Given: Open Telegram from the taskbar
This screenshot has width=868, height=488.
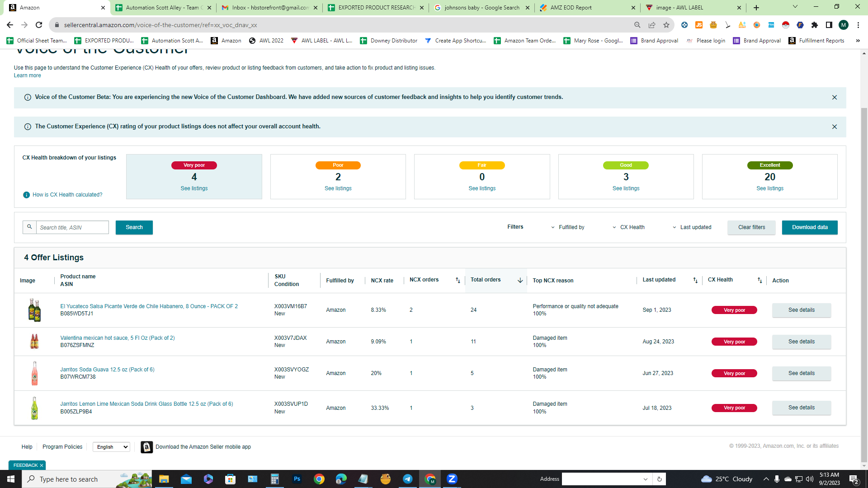Looking at the screenshot, I should (408, 479).
